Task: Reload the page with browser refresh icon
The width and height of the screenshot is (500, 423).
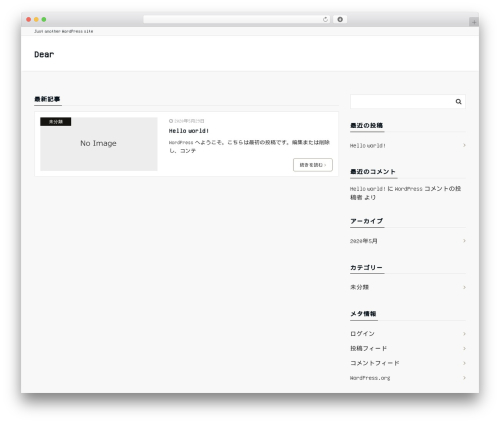Action: [x=325, y=19]
